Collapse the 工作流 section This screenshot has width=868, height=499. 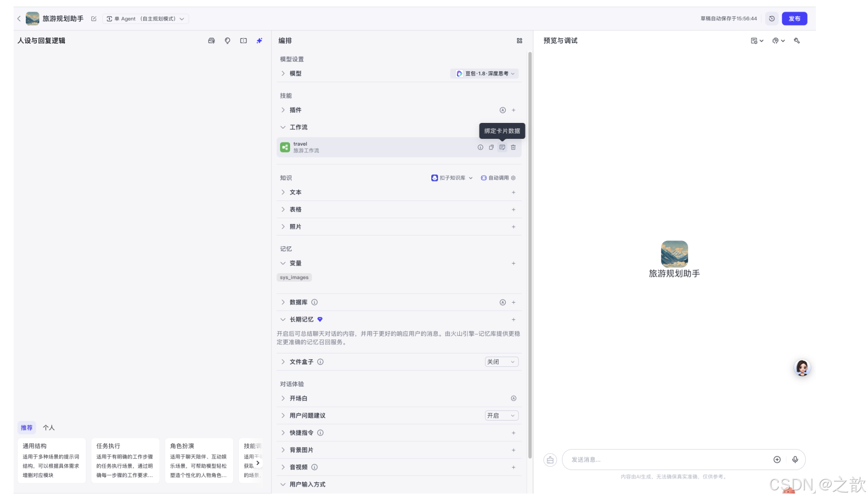coord(283,127)
